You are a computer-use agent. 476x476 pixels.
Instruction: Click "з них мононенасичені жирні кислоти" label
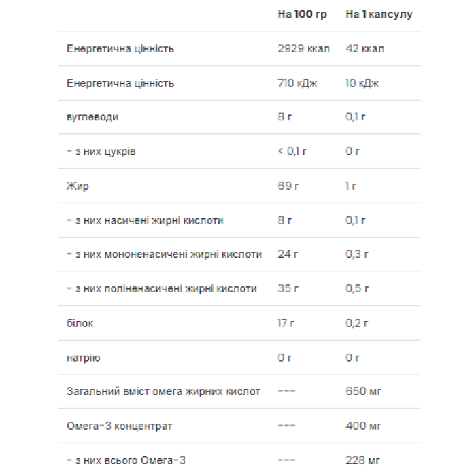[x=164, y=254]
